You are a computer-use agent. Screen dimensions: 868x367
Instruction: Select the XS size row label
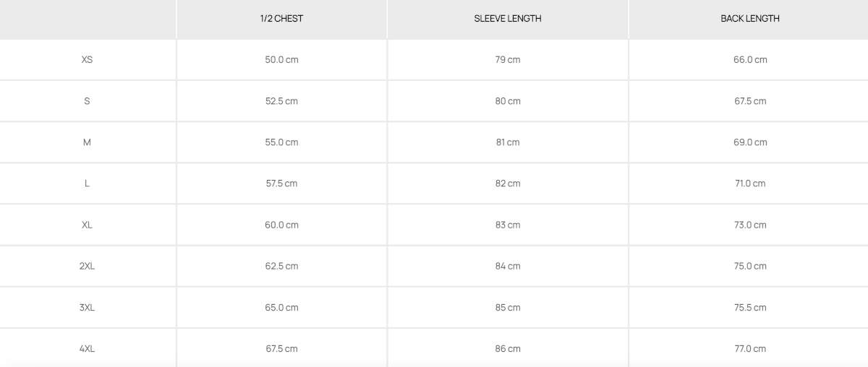[87, 60]
